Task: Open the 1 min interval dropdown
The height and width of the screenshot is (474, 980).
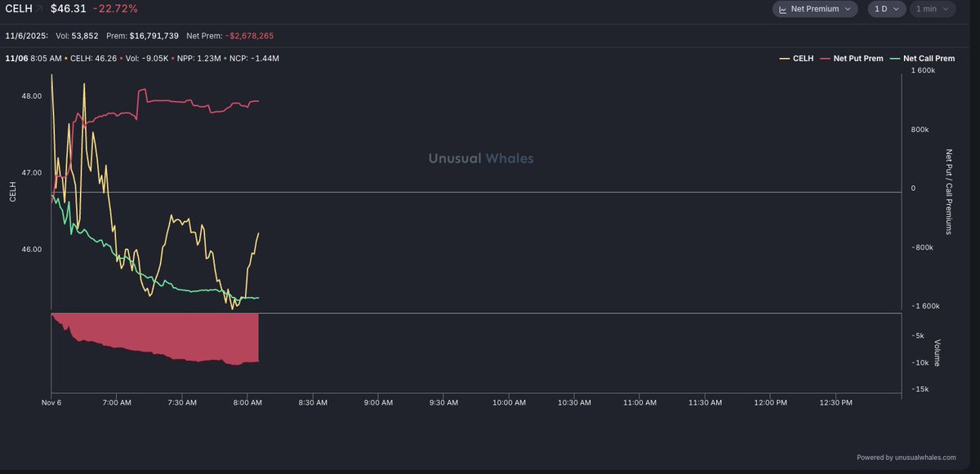Action: [x=933, y=9]
